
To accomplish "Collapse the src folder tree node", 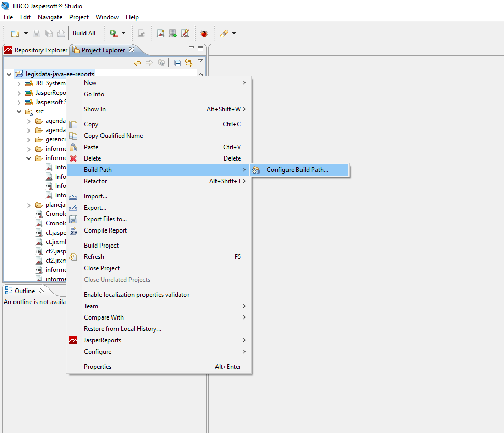I will [19, 111].
